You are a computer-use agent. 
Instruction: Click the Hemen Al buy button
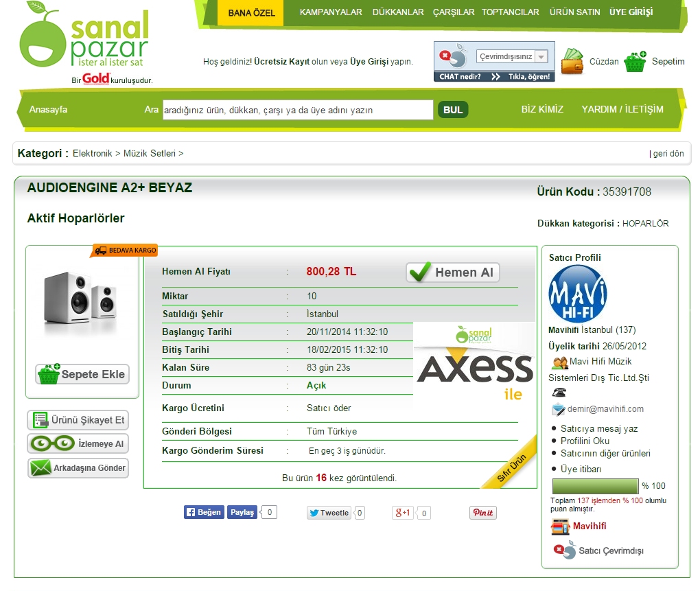coord(453,273)
